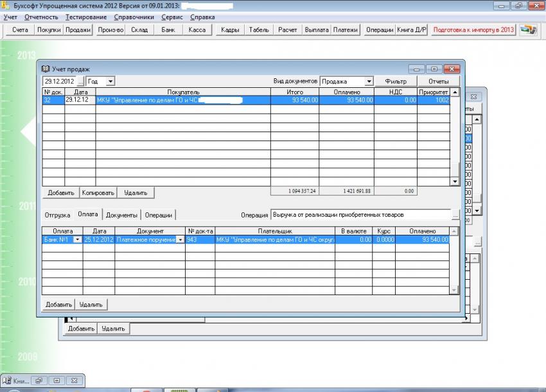This screenshot has width=546, height=392.
Task: Expand the Год period dropdown
Action: [x=110, y=81]
